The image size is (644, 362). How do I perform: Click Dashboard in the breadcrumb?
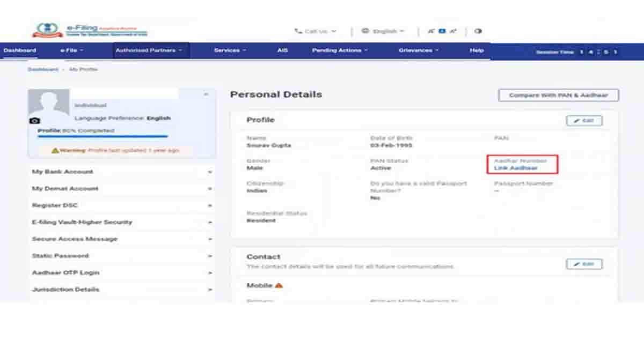click(x=42, y=70)
